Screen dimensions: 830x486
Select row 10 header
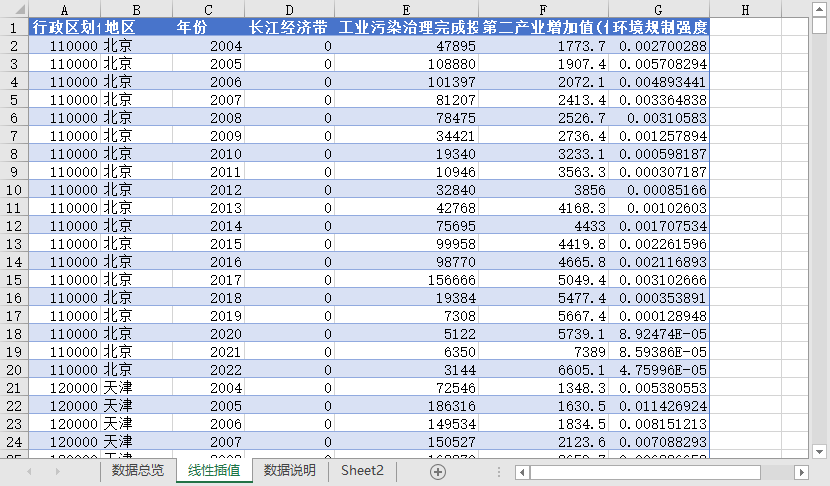coord(14,190)
